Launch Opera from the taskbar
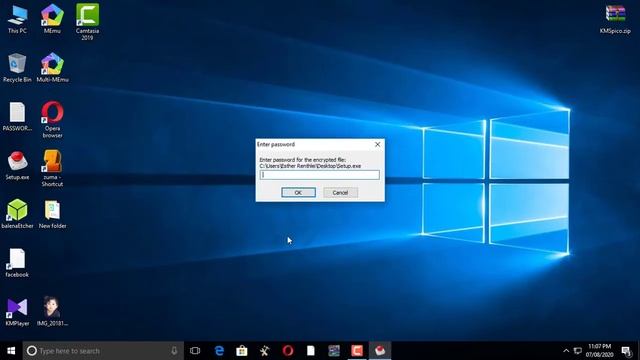Screen dimensions: 640x360 tap(288, 351)
